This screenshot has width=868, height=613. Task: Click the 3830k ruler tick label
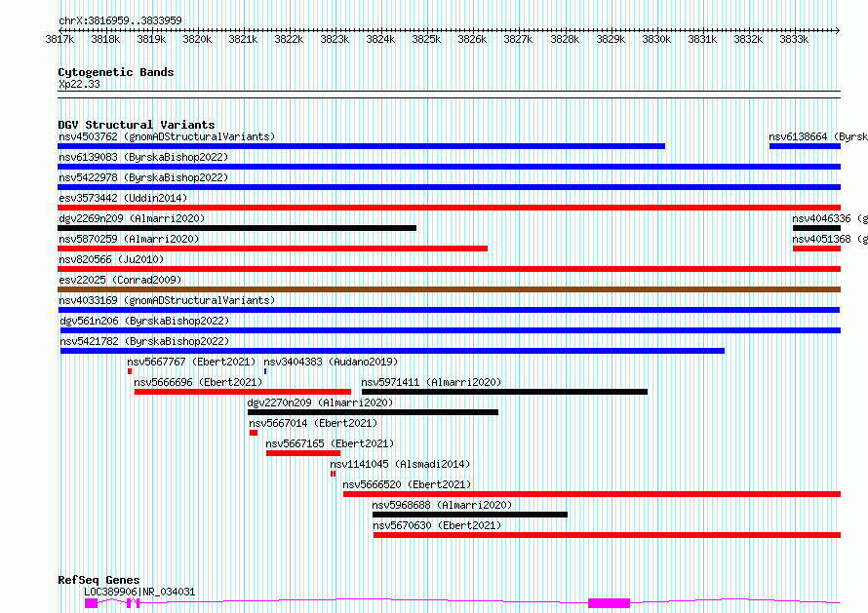point(656,40)
